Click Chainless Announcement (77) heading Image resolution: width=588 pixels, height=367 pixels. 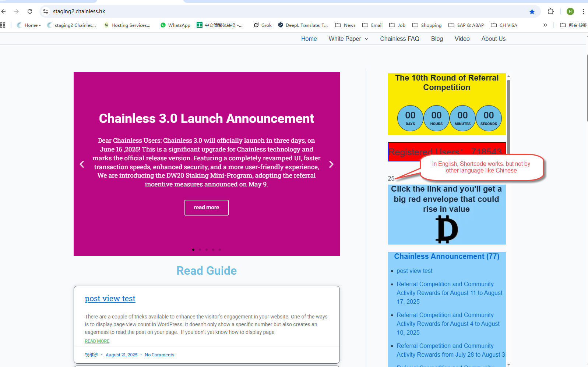pos(447,257)
